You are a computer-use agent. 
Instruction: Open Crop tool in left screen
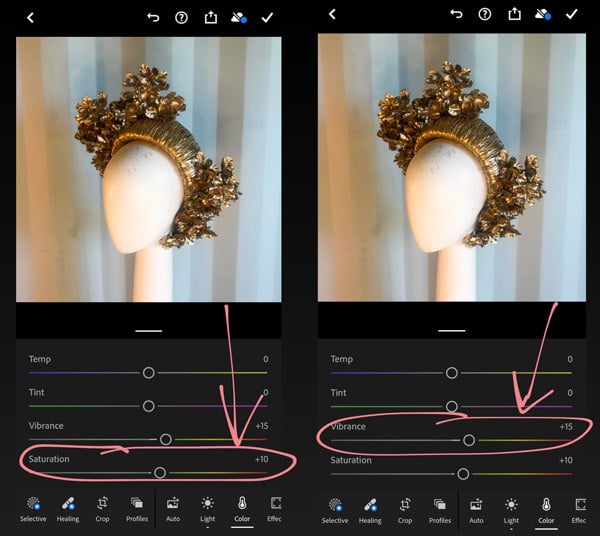102,510
